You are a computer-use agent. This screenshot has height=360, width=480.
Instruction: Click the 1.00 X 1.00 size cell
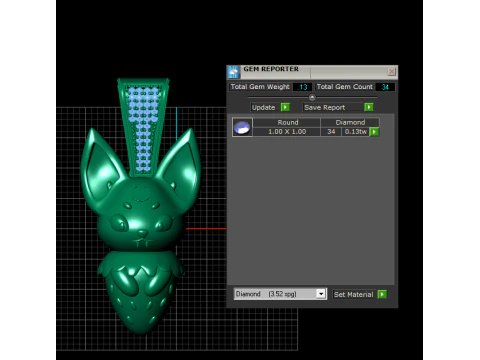point(287,132)
